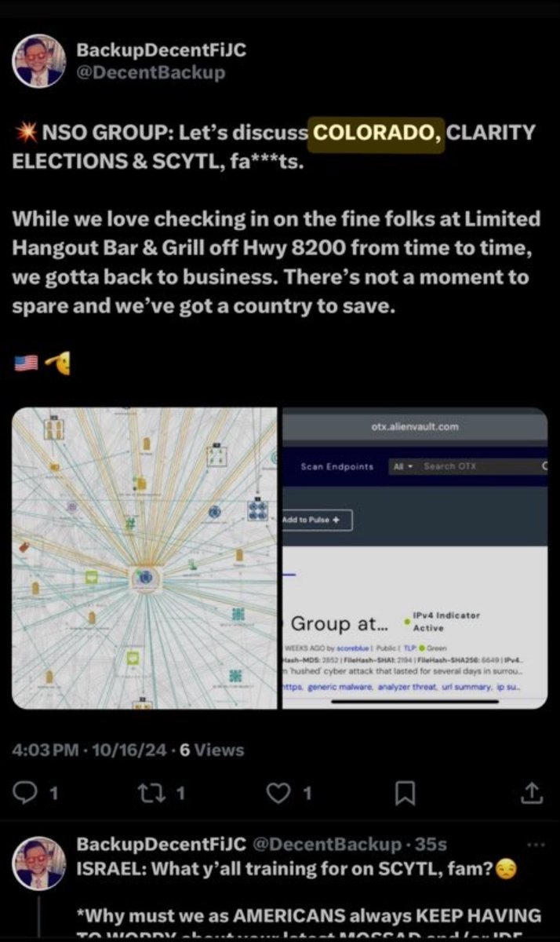Click the Add to Pulse button
Image resolution: width=560 pixels, height=942 pixels.
coord(318,520)
